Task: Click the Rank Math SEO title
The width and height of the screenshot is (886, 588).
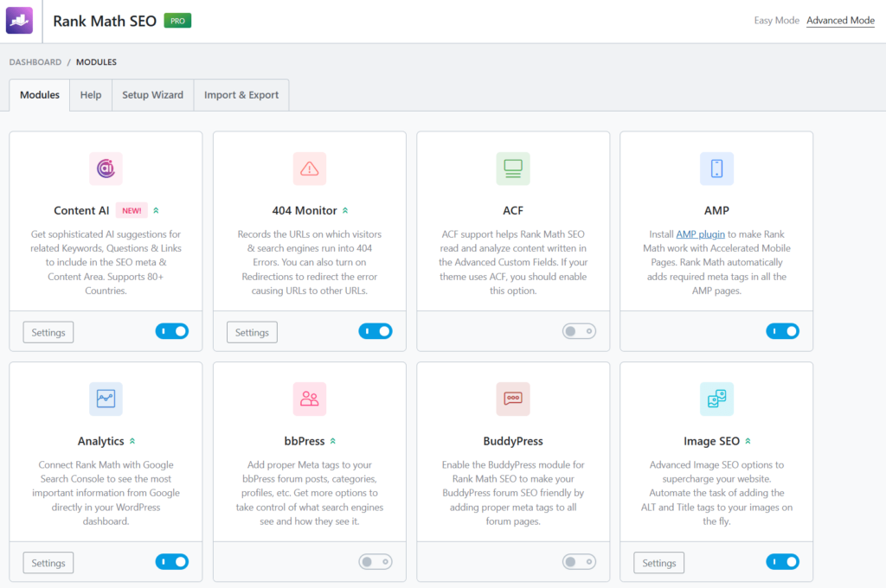Action: 105,21
